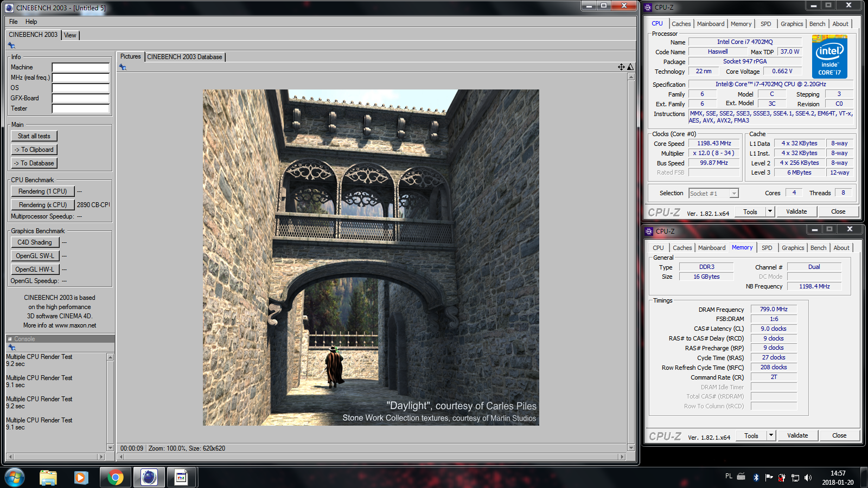Click CINEBENCH window title bar icon
This screenshot has width=868, height=488.
(x=9, y=8)
